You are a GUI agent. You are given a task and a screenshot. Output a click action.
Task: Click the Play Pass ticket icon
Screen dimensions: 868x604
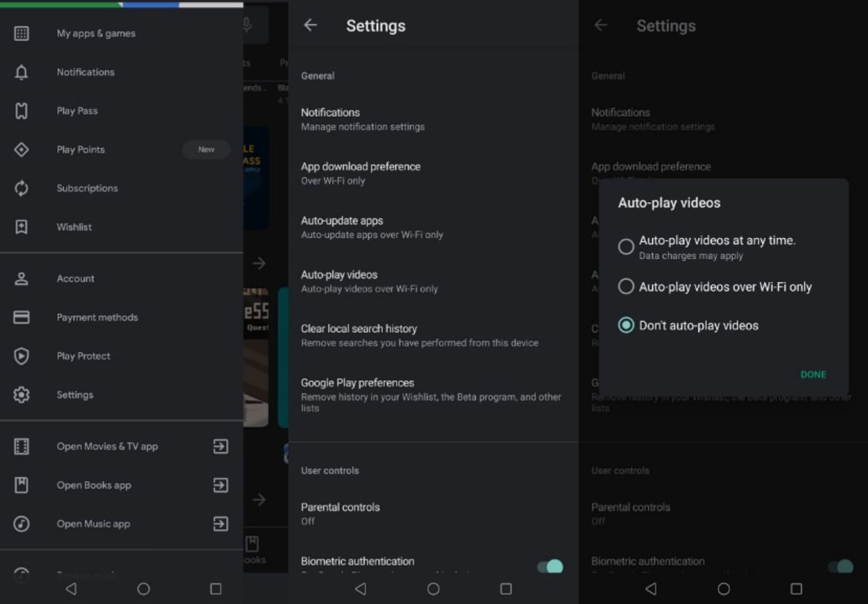(21, 111)
